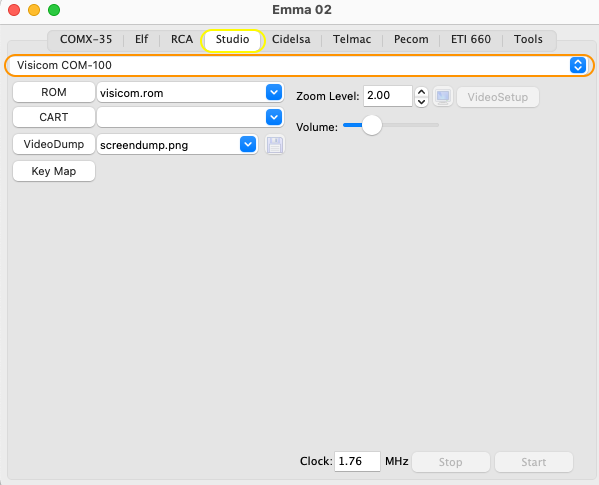Open the screendump.png dropdown arrow
Screen dimensions: 599x485
pyautogui.click(x=248, y=144)
